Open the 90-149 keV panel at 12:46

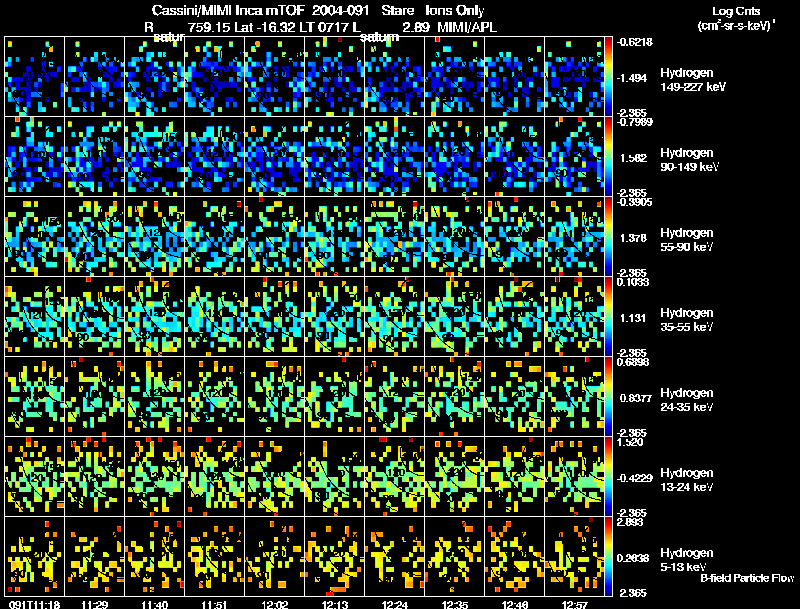pyautogui.click(x=514, y=157)
